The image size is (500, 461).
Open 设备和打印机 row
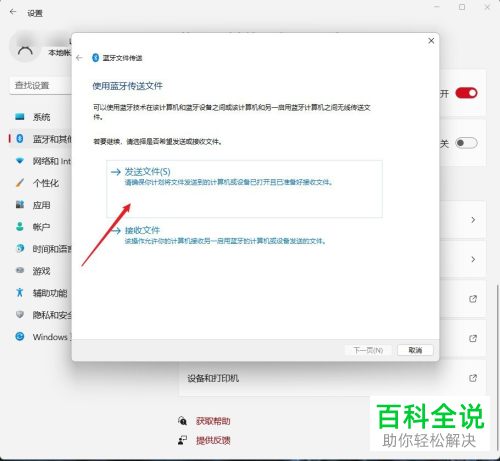point(332,378)
